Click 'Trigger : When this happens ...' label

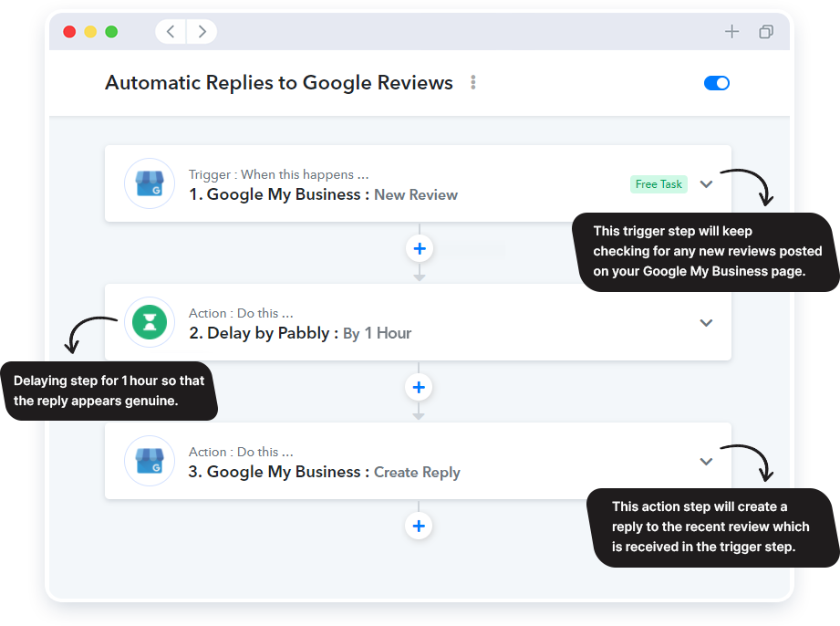pos(278,174)
